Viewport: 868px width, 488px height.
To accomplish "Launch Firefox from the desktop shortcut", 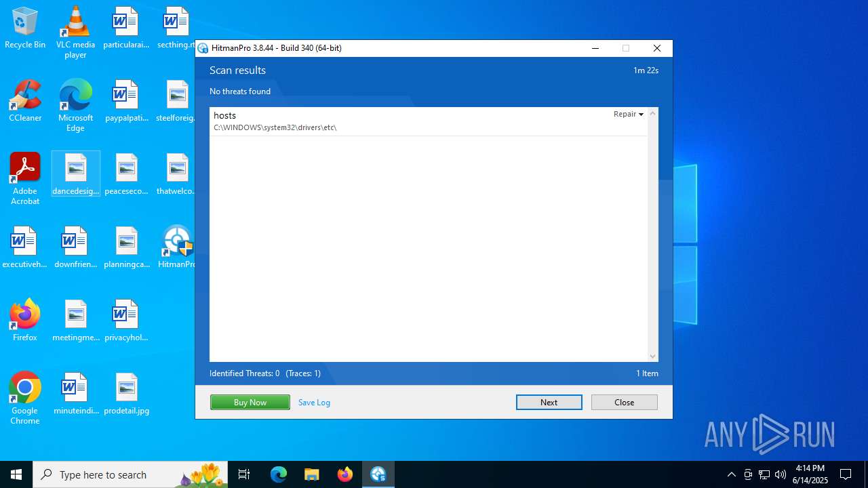I will click(25, 321).
